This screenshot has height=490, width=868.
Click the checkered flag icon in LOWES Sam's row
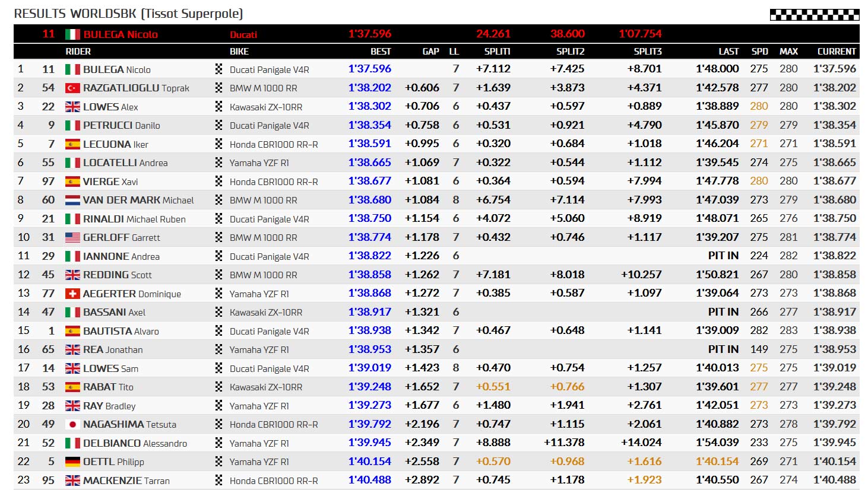[x=218, y=368]
